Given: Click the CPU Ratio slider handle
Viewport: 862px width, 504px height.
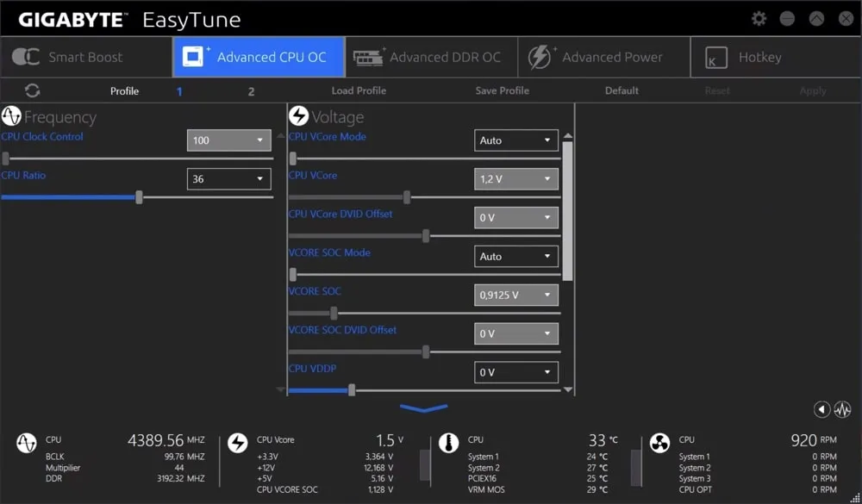Looking at the screenshot, I should (x=139, y=197).
